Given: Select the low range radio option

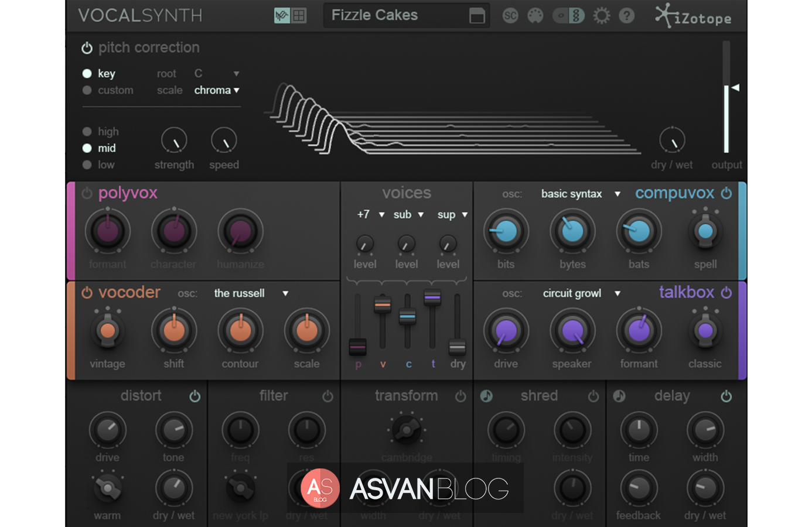Looking at the screenshot, I should tap(87, 165).
